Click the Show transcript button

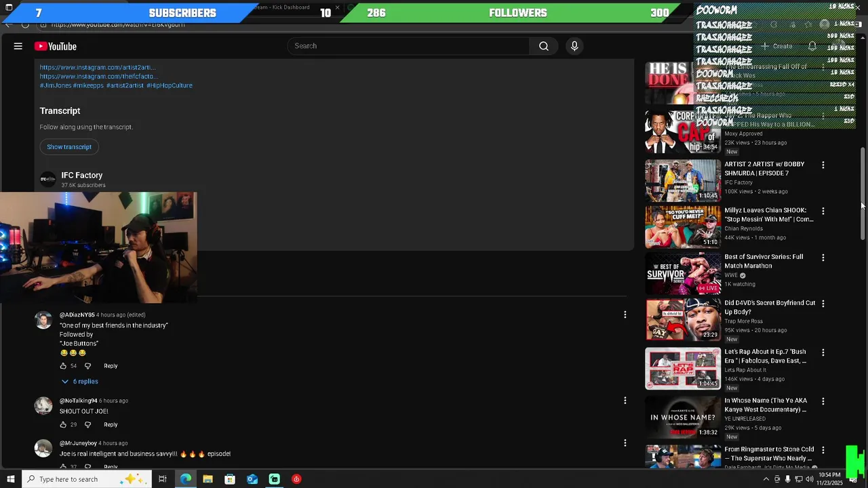point(69,146)
